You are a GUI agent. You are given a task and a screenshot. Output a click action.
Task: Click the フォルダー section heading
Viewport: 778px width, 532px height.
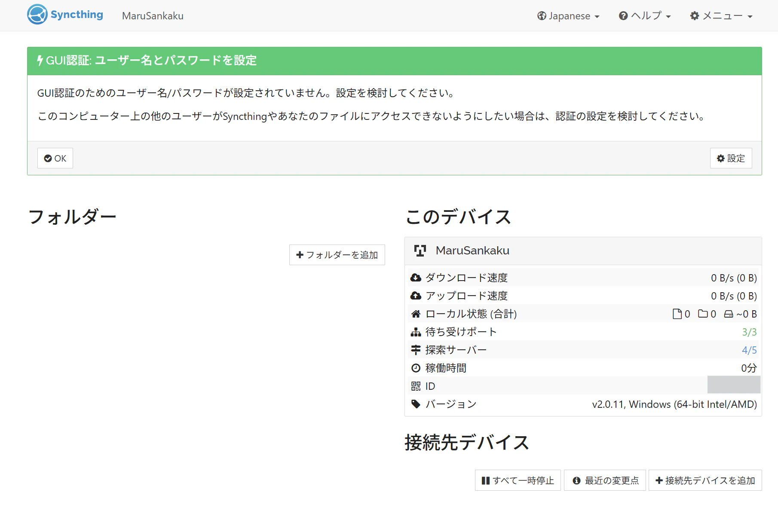point(72,217)
